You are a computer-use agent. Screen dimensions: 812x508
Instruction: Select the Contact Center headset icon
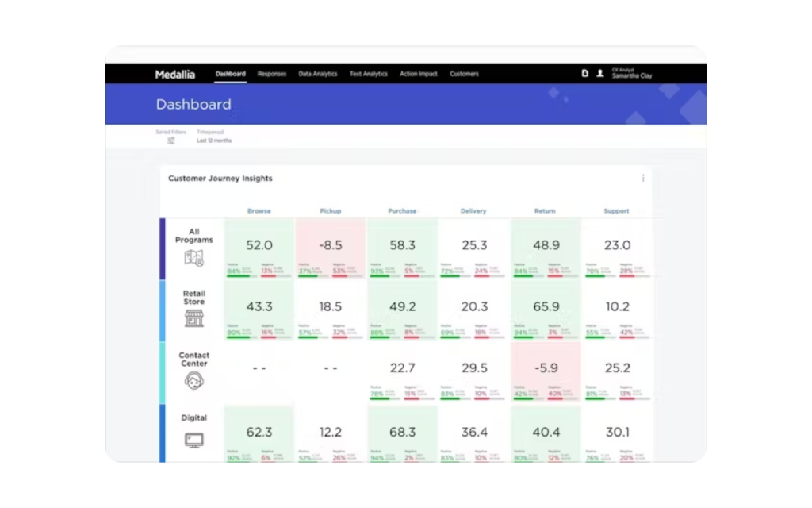(193, 381)
